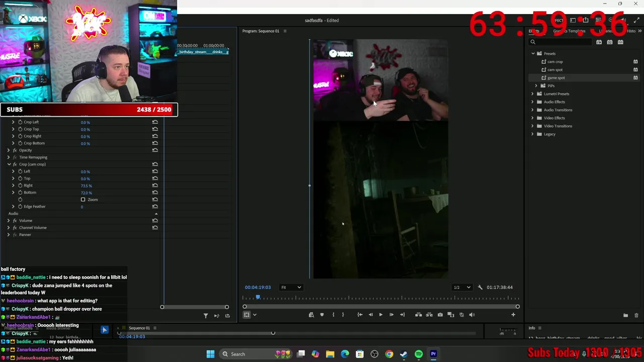
Task: Expand the Lumetri Presets folder
Action: [x=533, y=94]
